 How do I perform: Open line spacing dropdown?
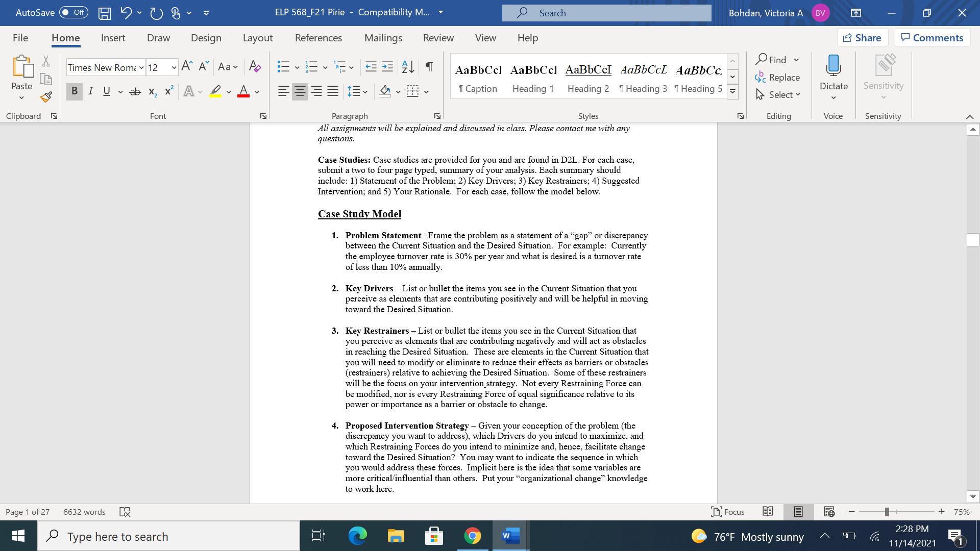[357, 91]
